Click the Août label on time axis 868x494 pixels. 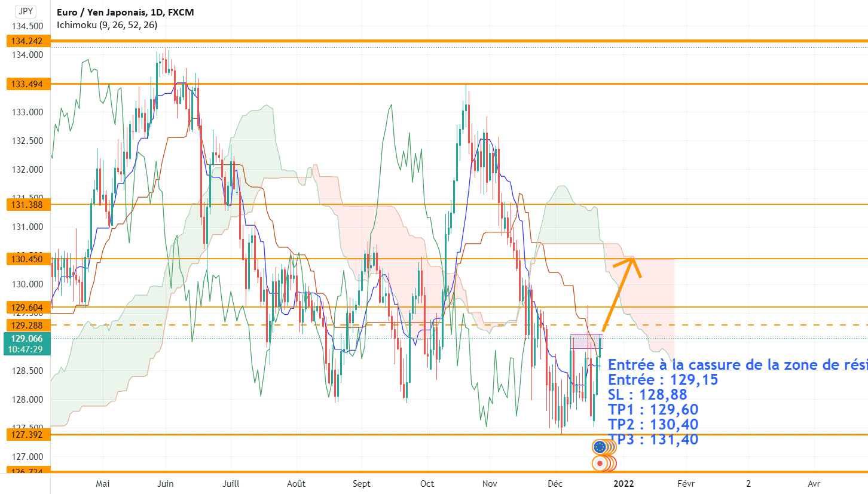295,483
